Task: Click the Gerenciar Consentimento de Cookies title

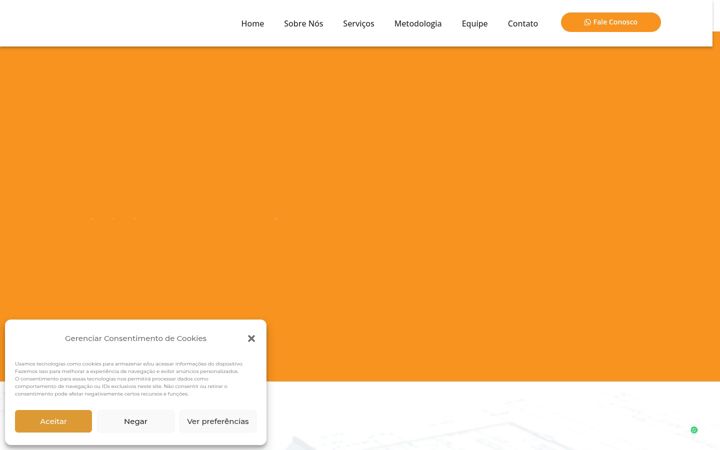Action: click(x=135, y=338)
